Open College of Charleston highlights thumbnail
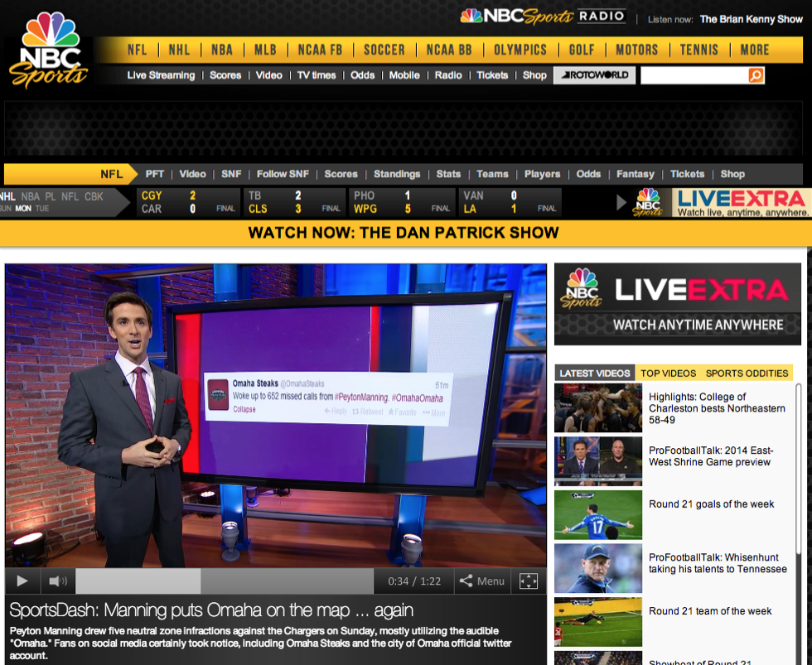Viewport: 812px width, 665px height. (x=598, y=407)
